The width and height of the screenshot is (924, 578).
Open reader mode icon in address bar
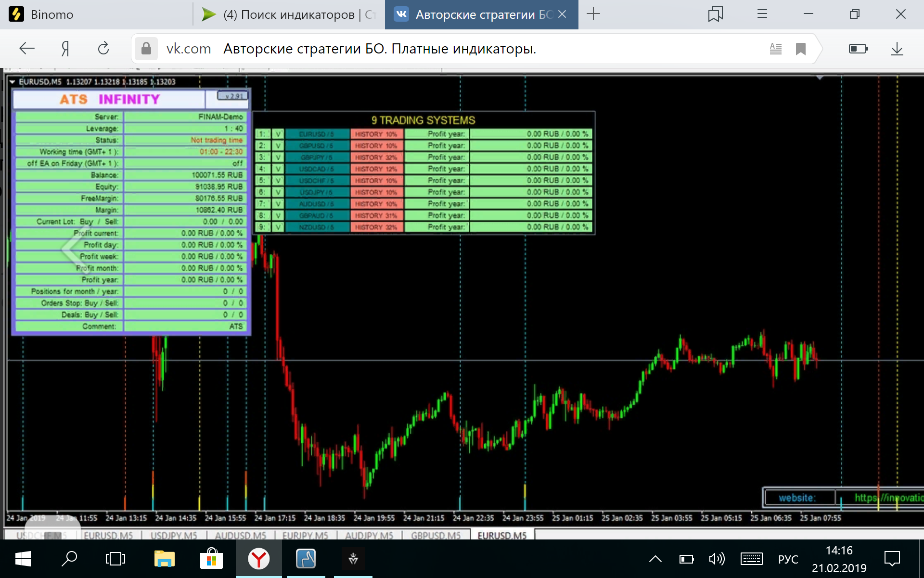776,49
